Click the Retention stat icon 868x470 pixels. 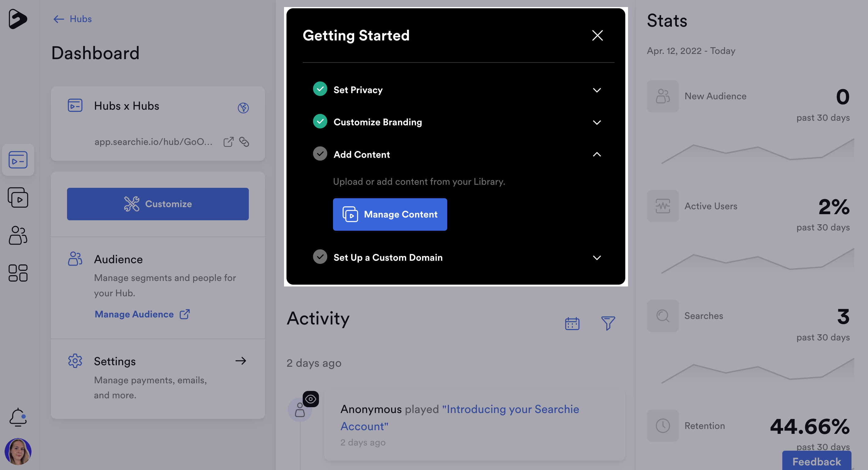coord(662,426)
